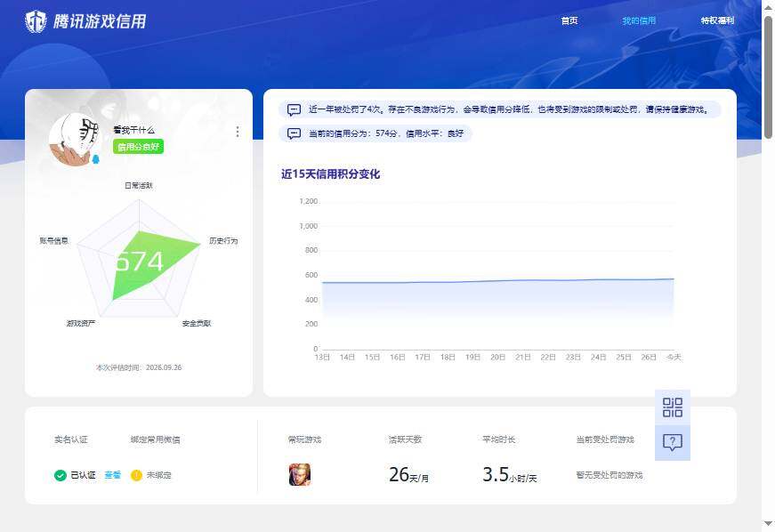
Task: Click message icon beside 近一年被处罚了4次 notice
Action: 295,109
